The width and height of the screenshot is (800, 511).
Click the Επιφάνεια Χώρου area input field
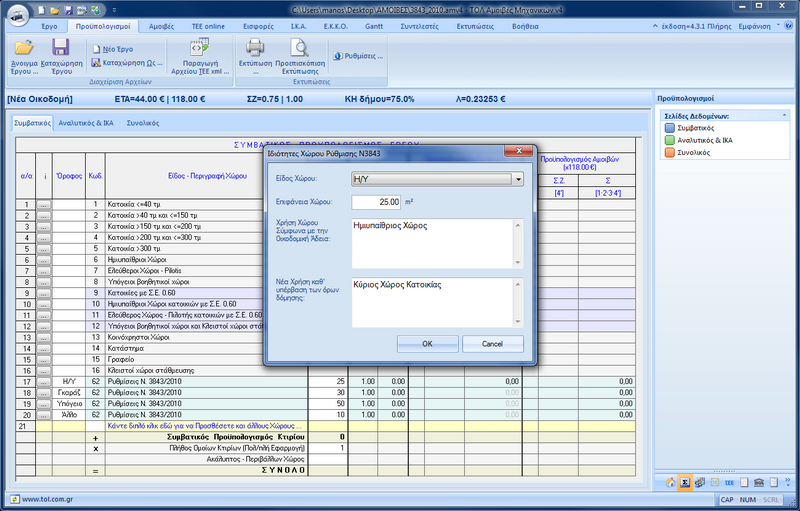point(375,203)
